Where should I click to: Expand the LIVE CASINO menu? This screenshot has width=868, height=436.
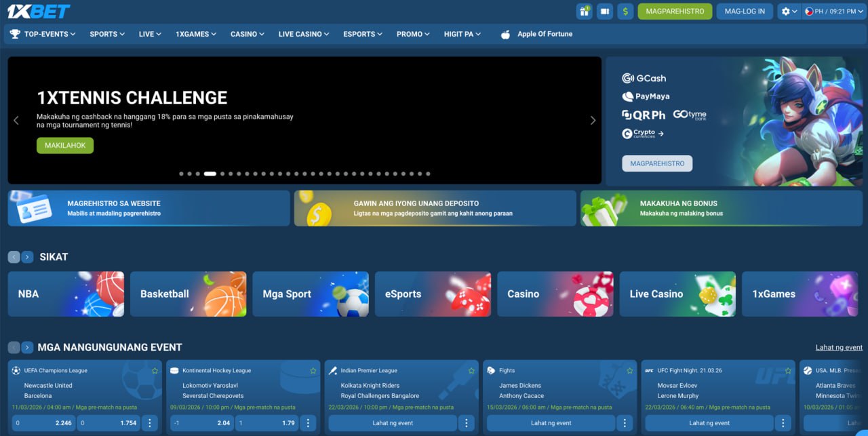[x=304, y=34]
